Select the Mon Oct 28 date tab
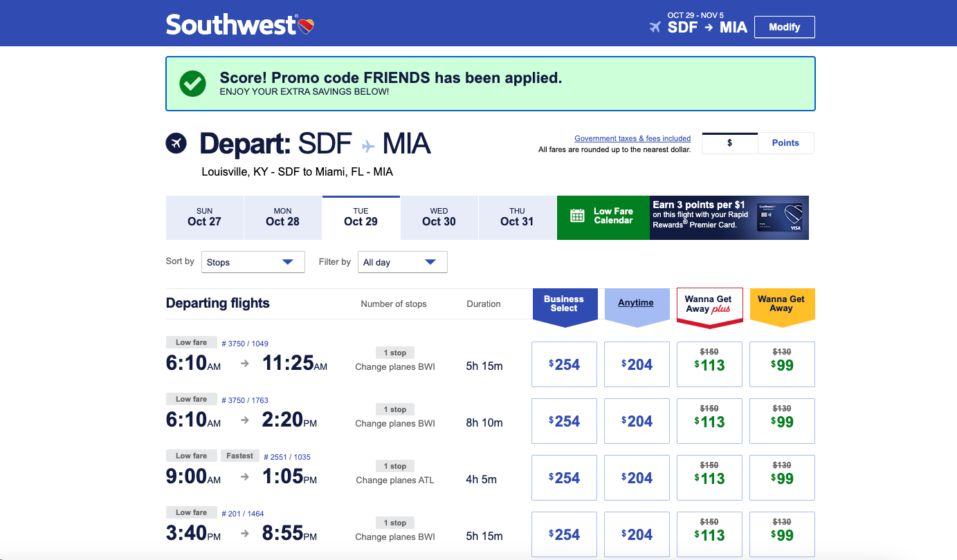 (282, 217)
